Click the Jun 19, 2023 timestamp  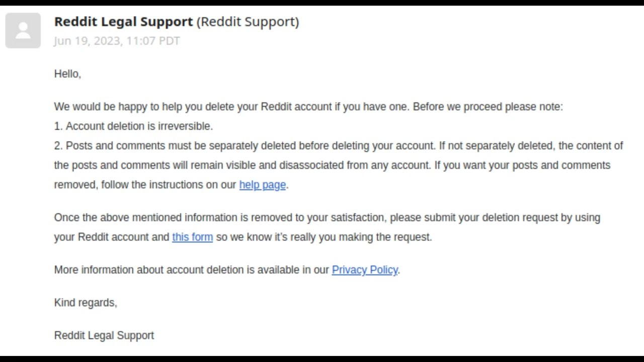pyautogui.click(x=117, y=41)
